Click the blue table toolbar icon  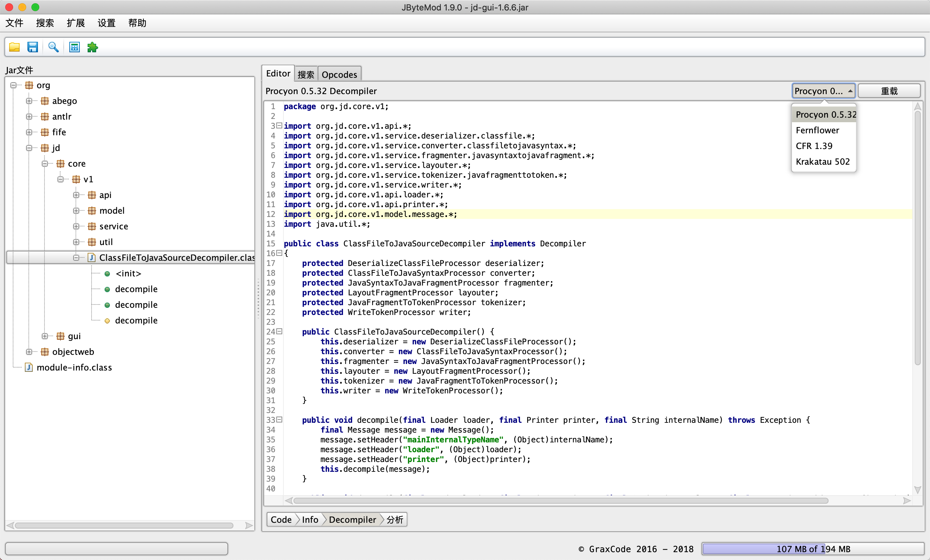click(x=74, y=47)
